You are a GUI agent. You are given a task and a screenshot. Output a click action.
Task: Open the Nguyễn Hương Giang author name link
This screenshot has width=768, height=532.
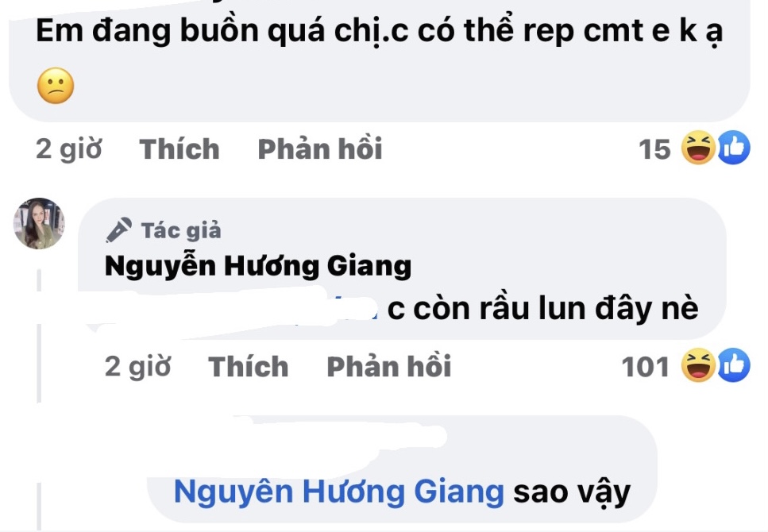click(258, 267)
